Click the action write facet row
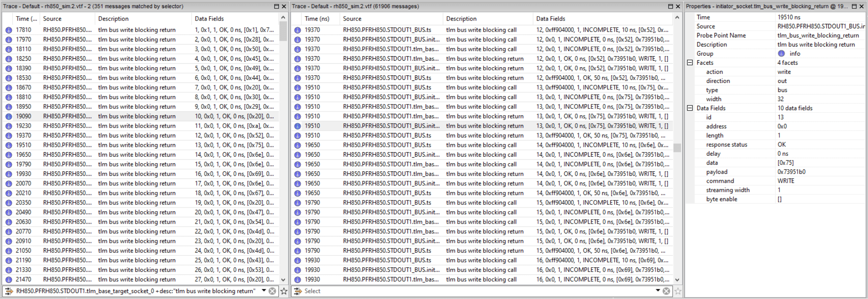868x299 pixels. [x=776, y=72]
